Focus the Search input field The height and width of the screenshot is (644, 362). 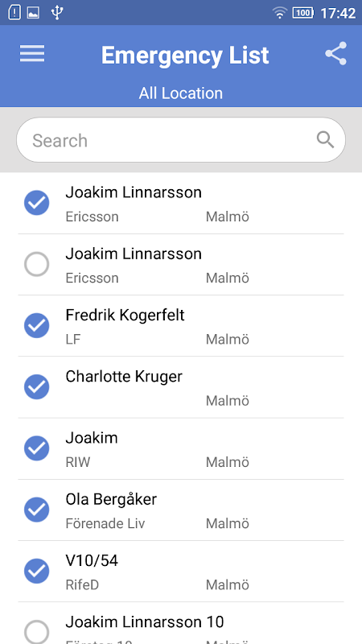tap(180, 140)
